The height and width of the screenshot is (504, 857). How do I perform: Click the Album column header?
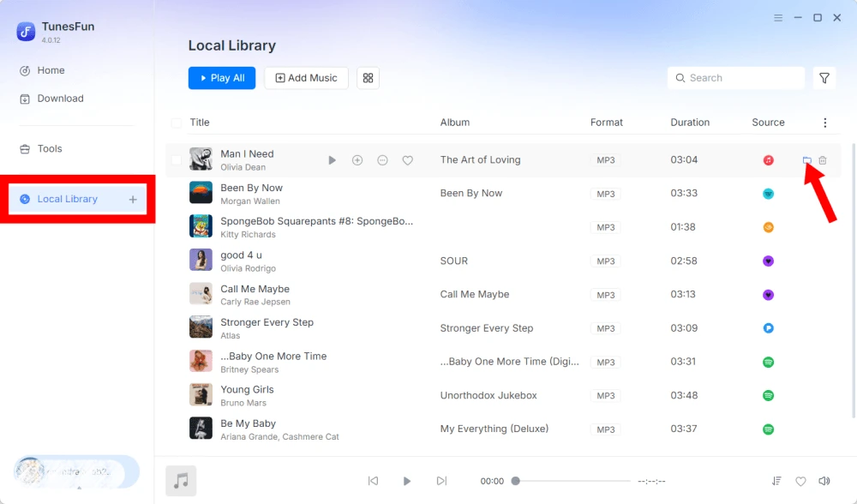click(455, 123)
